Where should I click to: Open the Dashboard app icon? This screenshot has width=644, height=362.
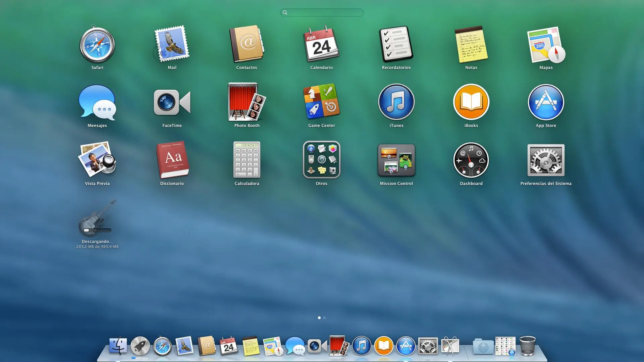471,160
